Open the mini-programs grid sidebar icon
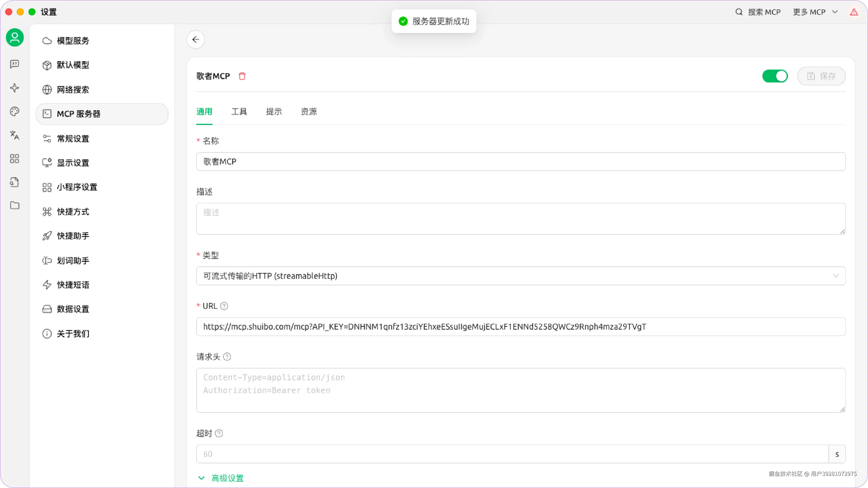The width and height of the screenshot is (868, 488). pyautogui.click(x=14, y=159)
